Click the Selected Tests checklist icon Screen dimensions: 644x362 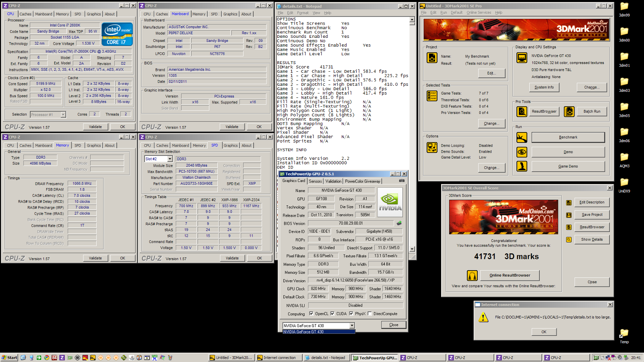coord(432,96)
